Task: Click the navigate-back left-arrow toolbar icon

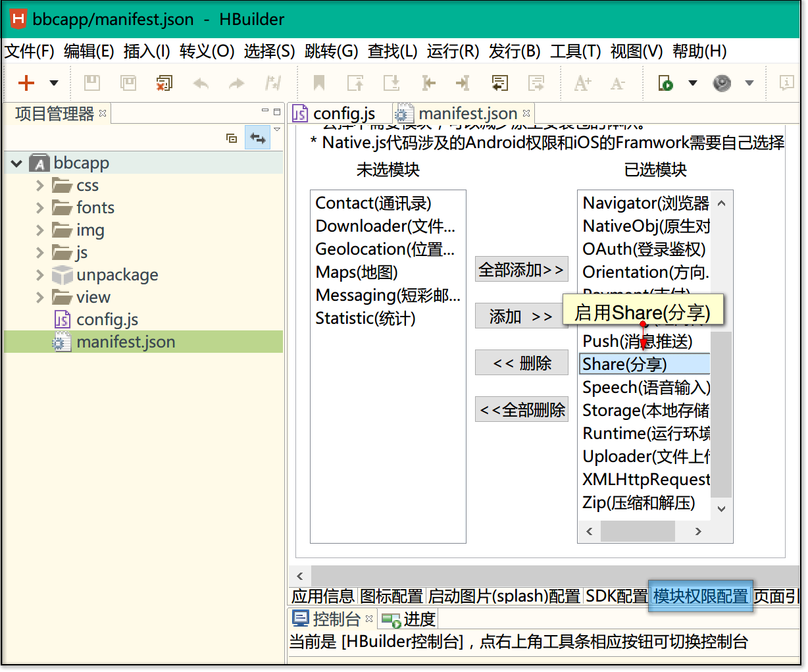Action: pyautogui.click(x=428, y=83)
